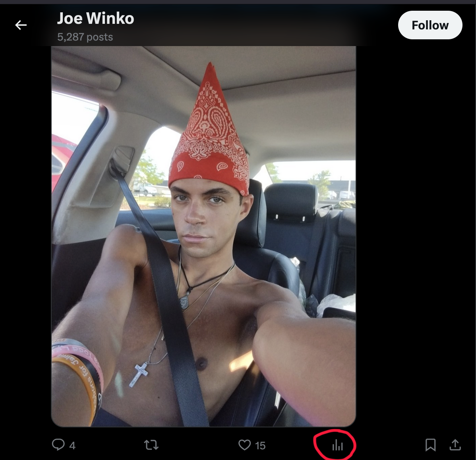This screenshot has width=476, height=460.
Task: Go back using the left arrow
Action: 21,25
